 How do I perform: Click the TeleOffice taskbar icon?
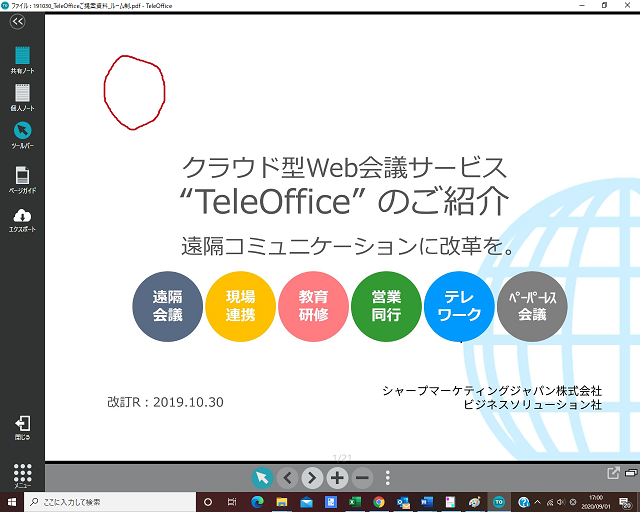pyautogui.click(x=499, y=502)
